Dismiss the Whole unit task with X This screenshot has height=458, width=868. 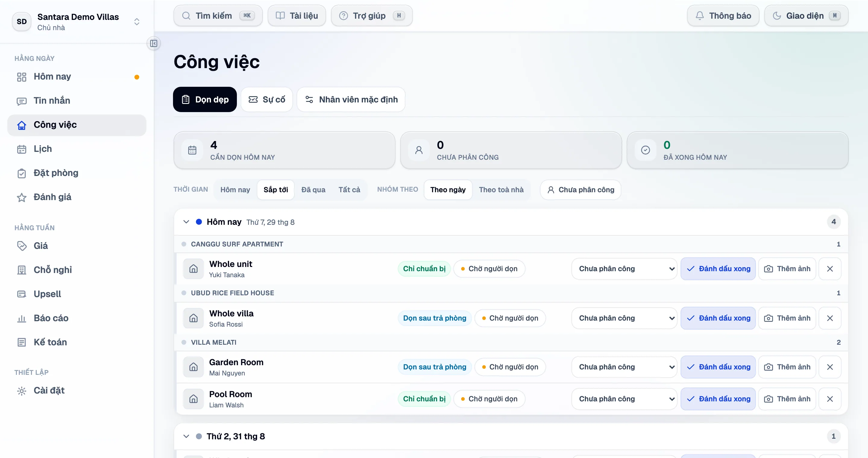click(x=830, y=269)
